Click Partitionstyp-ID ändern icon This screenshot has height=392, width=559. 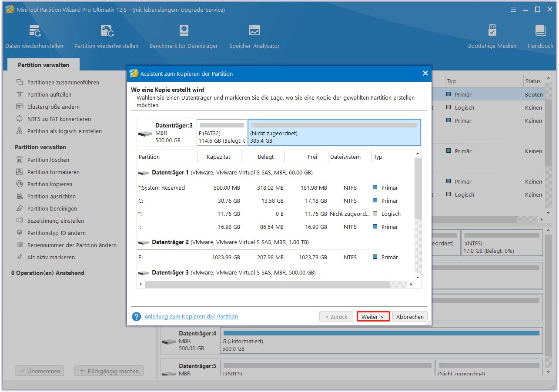tap(20, 233)
